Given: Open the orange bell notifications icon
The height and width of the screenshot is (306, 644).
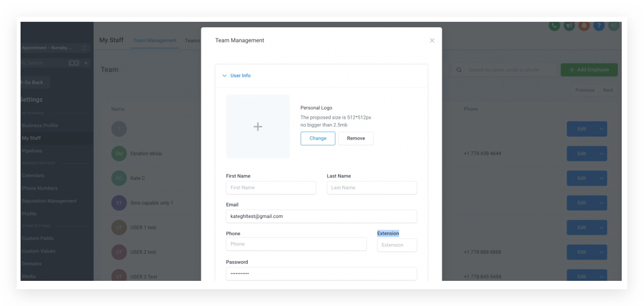Looking at the screenshot, I should (584, 26).
